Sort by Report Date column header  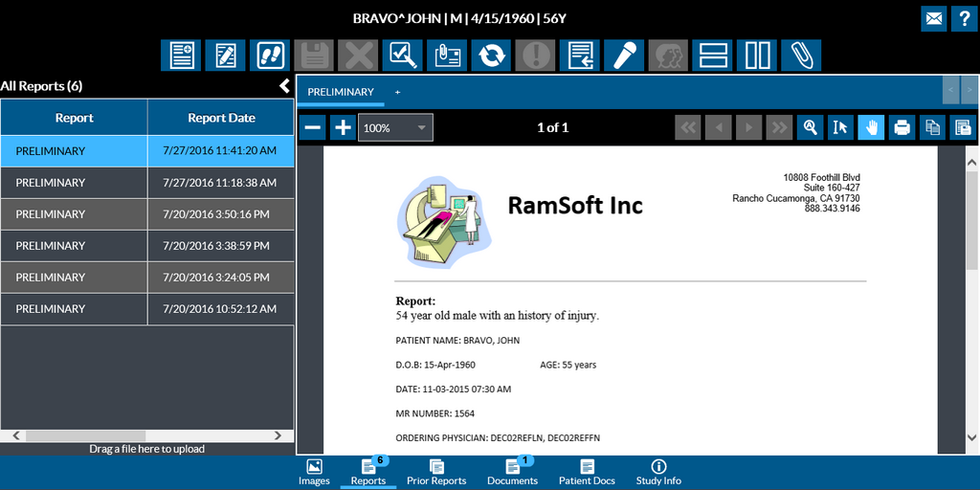pos(221,118)
